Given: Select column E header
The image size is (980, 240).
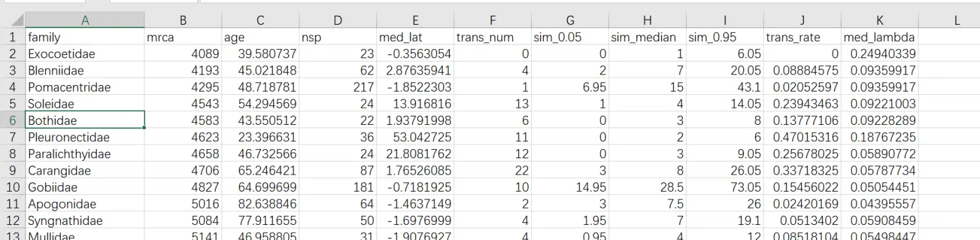Looking at the screenshot, I should (415, 21).
